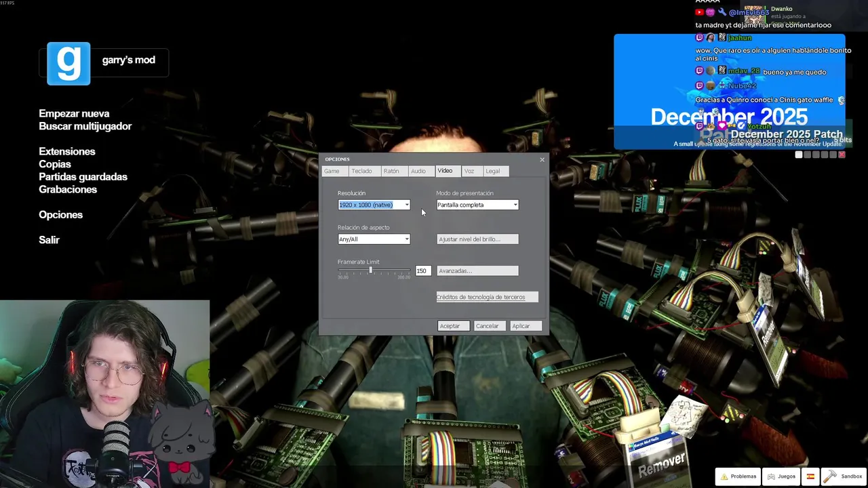Viewport: 868px width, 488px height.
Task: Open the Sandbox hammer gamemode selector
Action: (842, 476)
